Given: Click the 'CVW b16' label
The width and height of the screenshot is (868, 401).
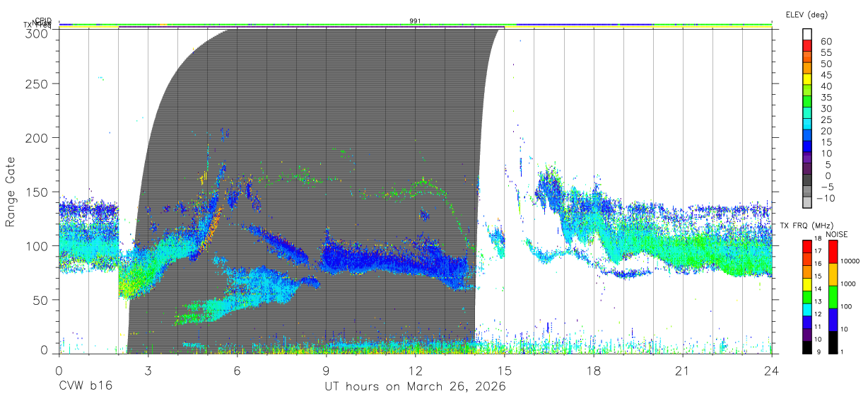Looking at the screenshot, I should [86, 387].
